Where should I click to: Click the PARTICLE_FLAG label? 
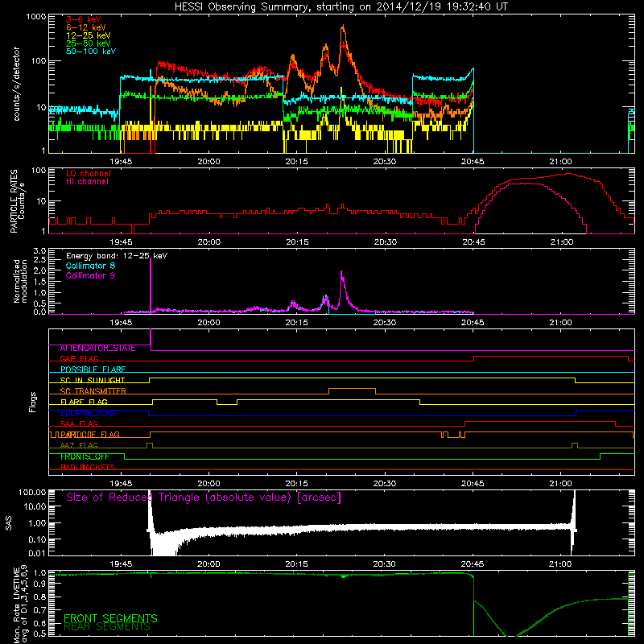pos(89,434)
